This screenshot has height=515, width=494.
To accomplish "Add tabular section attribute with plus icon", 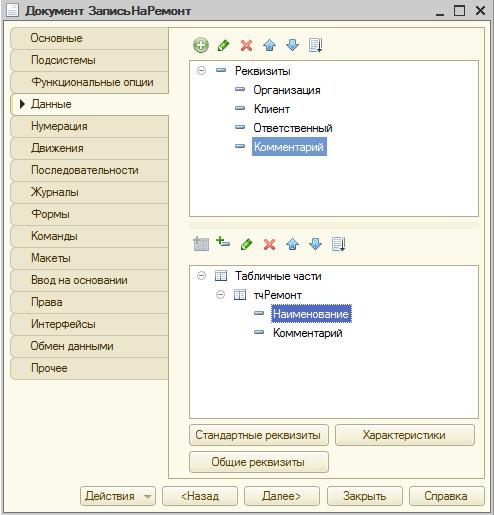I will [223, 242].
